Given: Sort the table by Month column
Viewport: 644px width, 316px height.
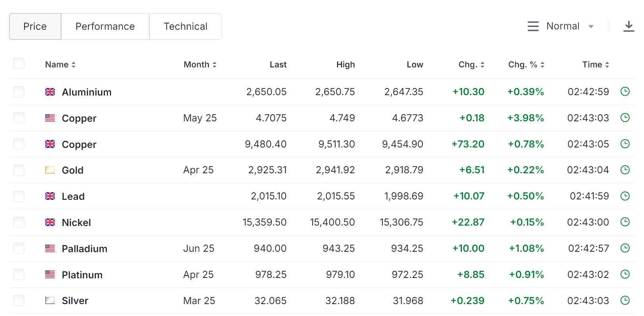Looking at the screenshot, I should (x=200, y=65).
